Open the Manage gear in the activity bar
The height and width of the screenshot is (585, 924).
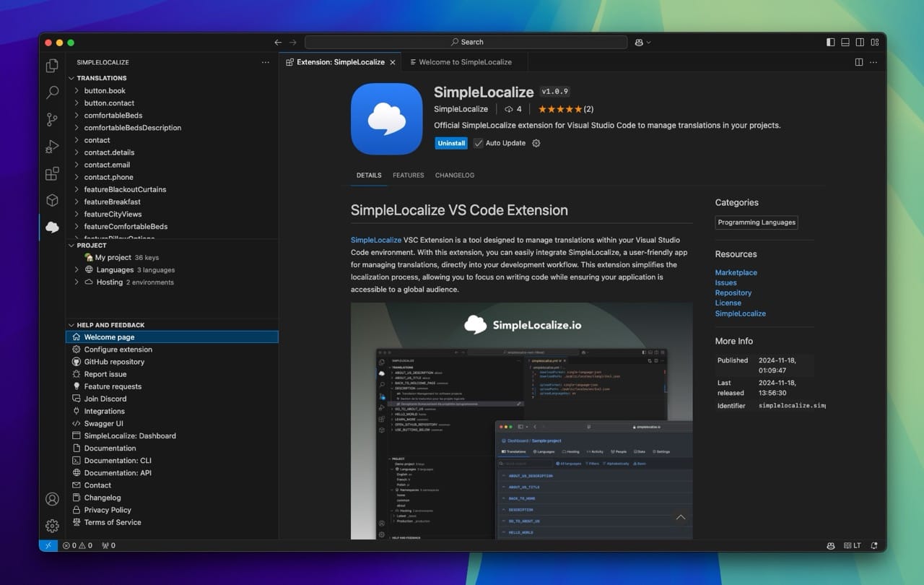pyautogui.click(x=52, y=526)
